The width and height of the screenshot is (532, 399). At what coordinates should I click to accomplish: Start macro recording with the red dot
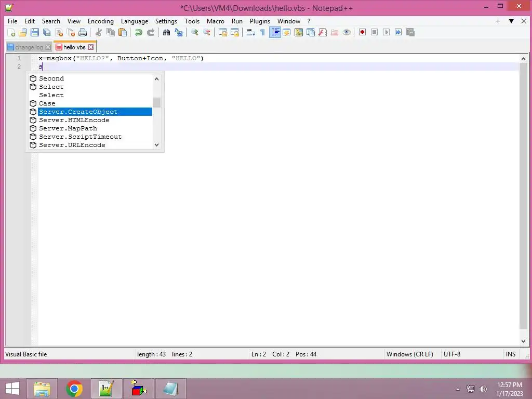tap(362, 32)
